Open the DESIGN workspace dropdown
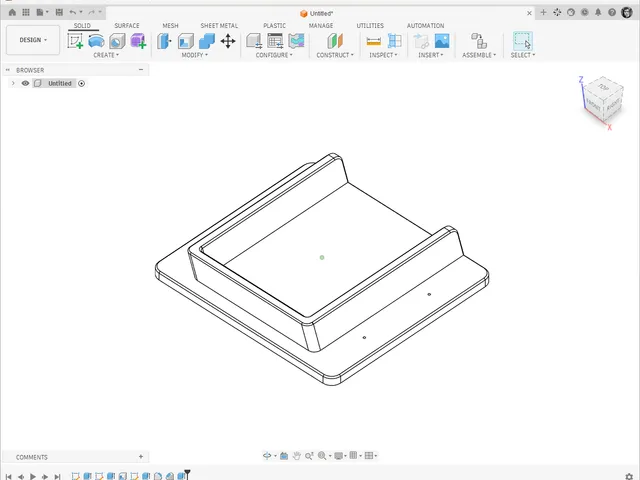Viewport: 640px width, 480px height. (33, 40)
